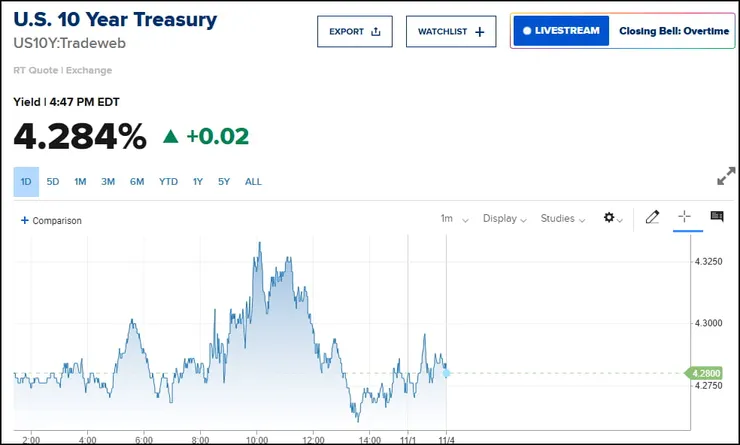Click the plus icon beside Comparison
The height and width of the screenshot is (445, 740).
pos(25,220)
